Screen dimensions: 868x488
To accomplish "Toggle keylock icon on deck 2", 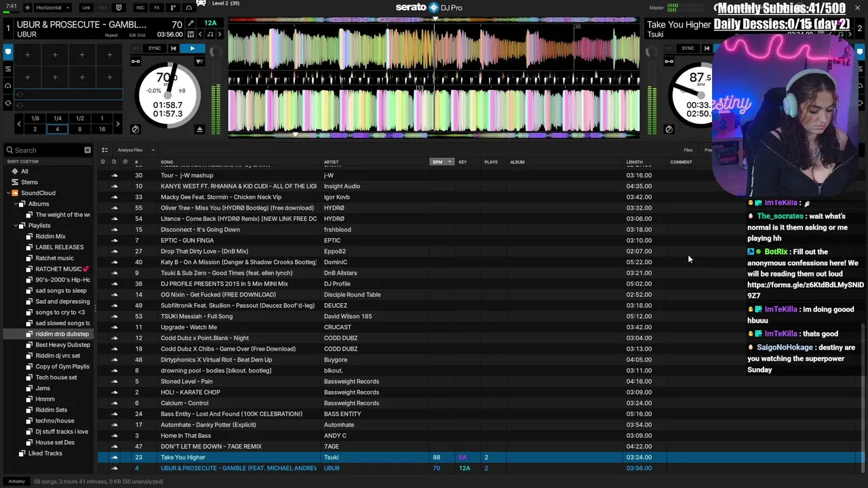I will point(669,62).
